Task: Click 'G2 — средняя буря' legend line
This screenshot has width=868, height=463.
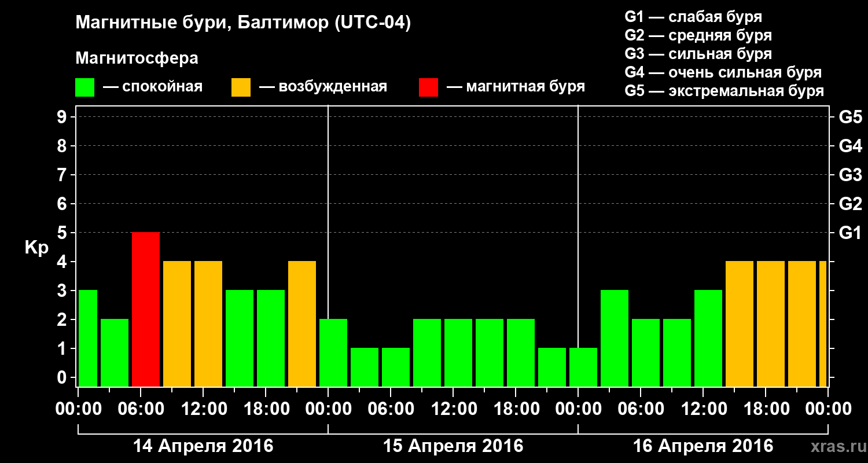Action: [x=698, y=35]
